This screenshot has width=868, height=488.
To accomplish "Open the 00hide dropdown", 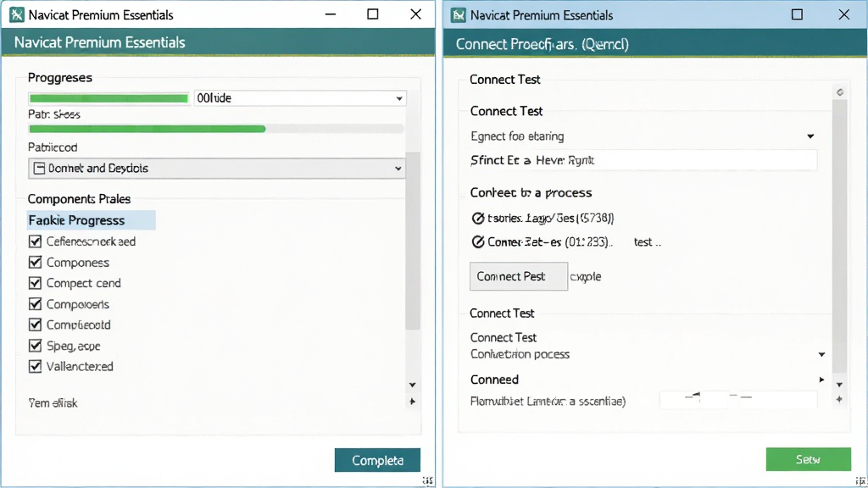I will point(300,98).
